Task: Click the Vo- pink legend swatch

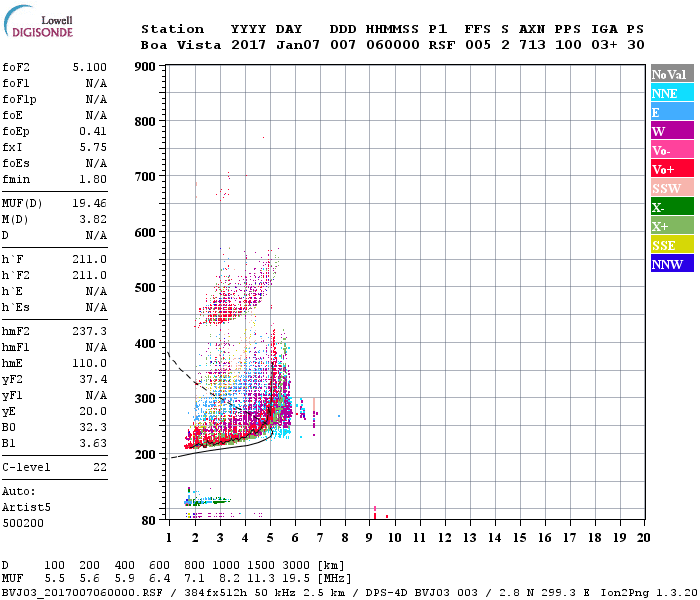Action: point(672,150)
